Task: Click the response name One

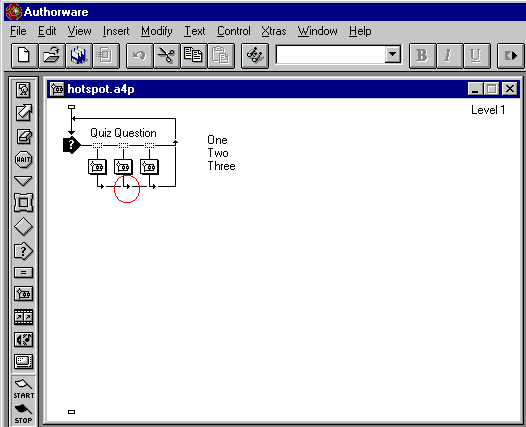Action: coord(217,140)
